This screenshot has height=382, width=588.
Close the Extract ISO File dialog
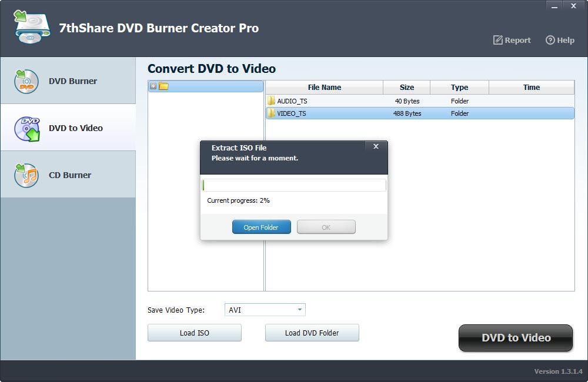[376, 146]
